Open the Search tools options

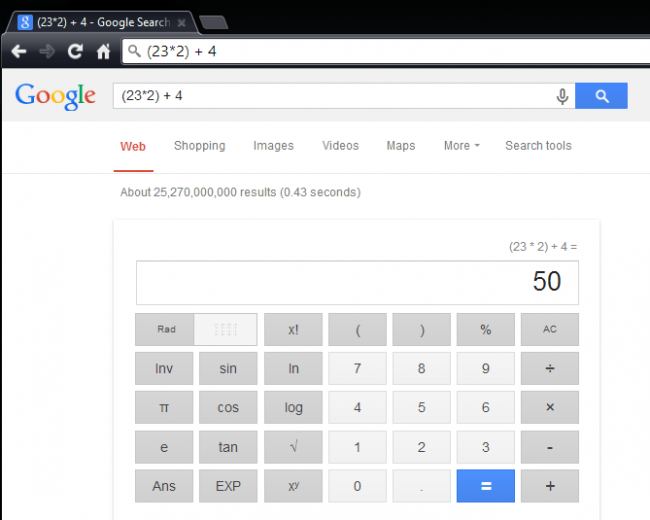(538, 146)
